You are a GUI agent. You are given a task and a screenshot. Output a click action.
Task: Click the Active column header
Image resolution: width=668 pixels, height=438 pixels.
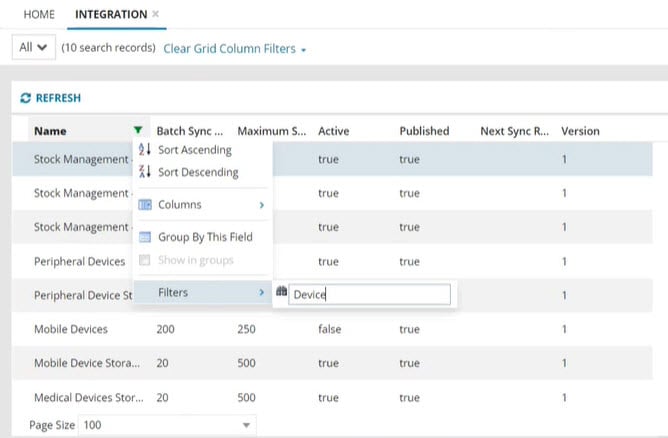[x=333, y=131]
